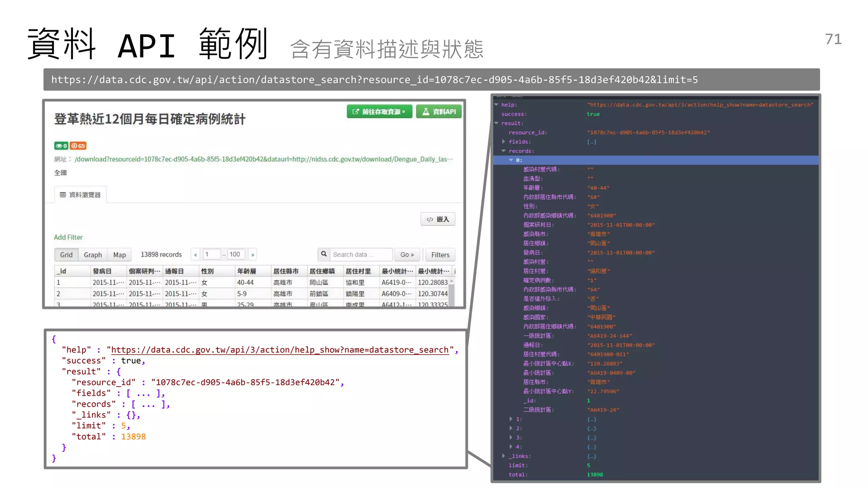The width and height of the screenshot is (868, 488).
Task: Click the 最小統計區中心點Y 22.79596 value
Action: (x=603, y=391)
